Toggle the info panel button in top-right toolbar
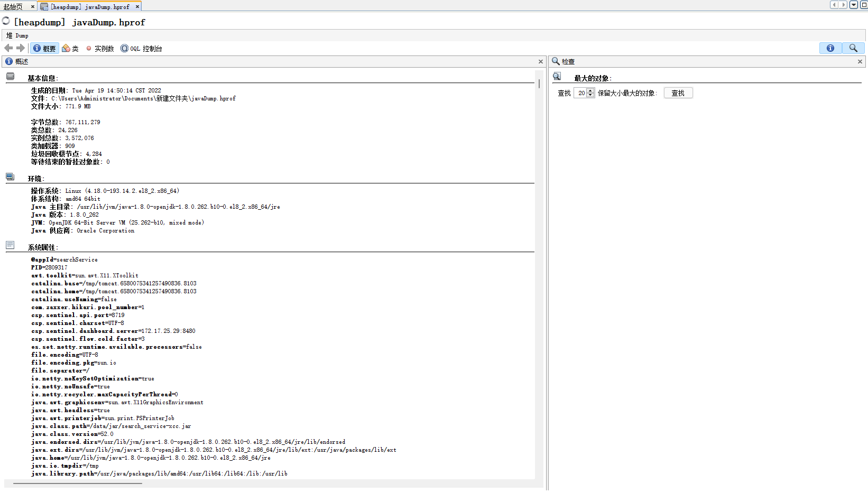This screenshot has width=868, height=493. [x=830, y=48]
